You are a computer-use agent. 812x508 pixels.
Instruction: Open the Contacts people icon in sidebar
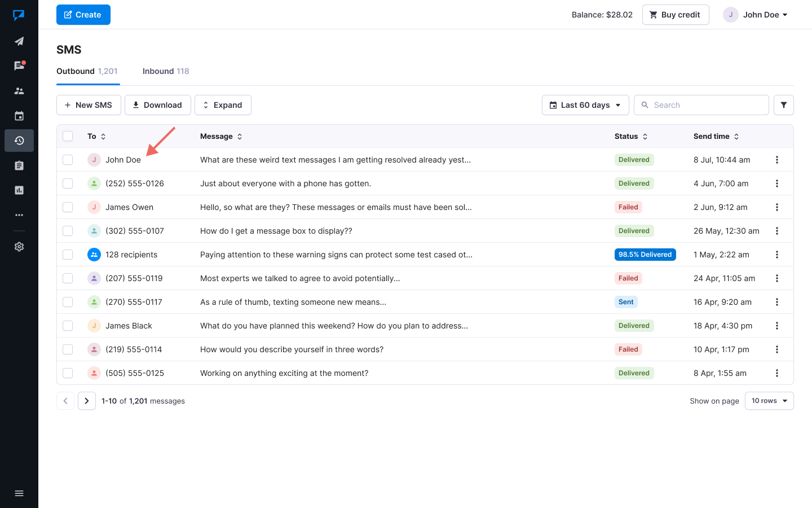[19, 91]
